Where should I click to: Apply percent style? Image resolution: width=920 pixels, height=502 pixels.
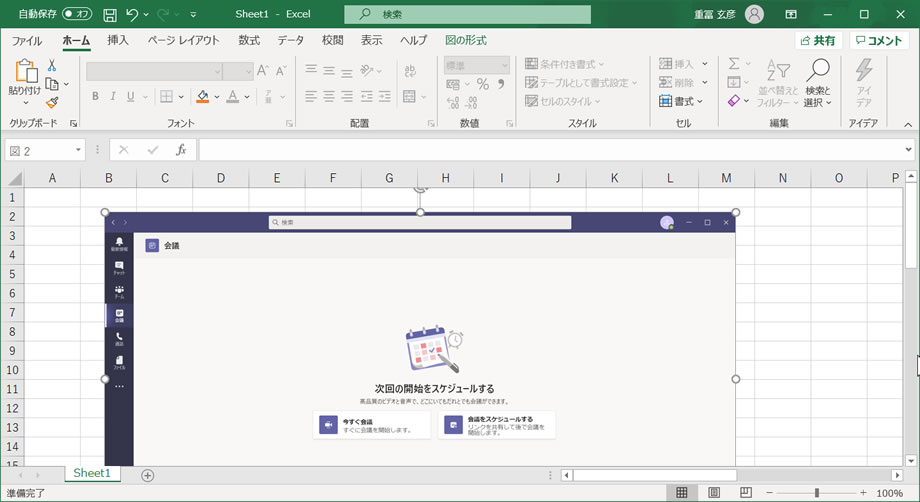click(x=483, y=84)
